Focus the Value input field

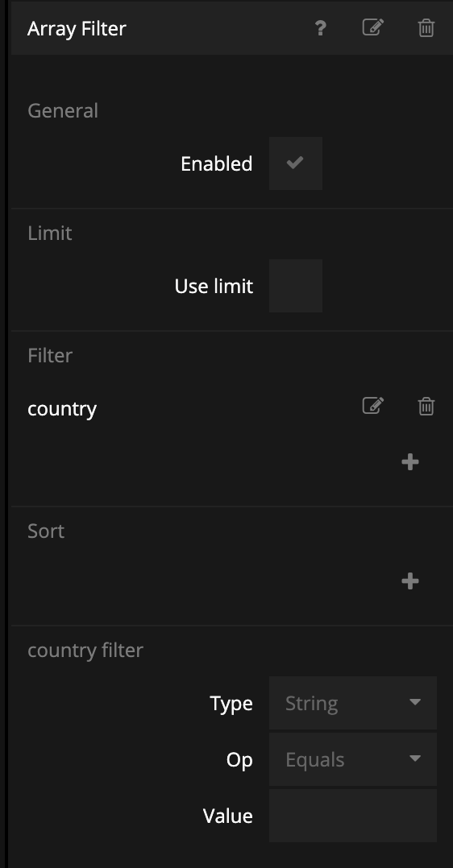tap(352, 816)
